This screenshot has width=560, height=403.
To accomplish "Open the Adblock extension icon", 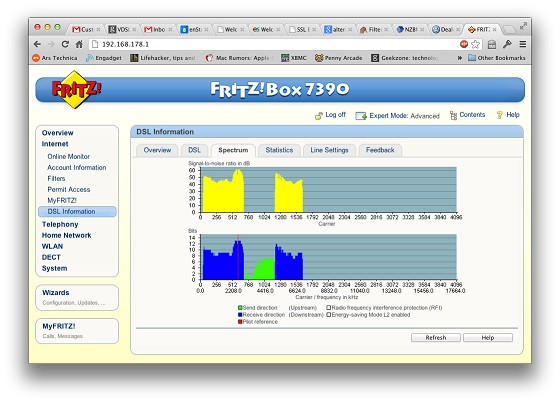I will 464,44.
